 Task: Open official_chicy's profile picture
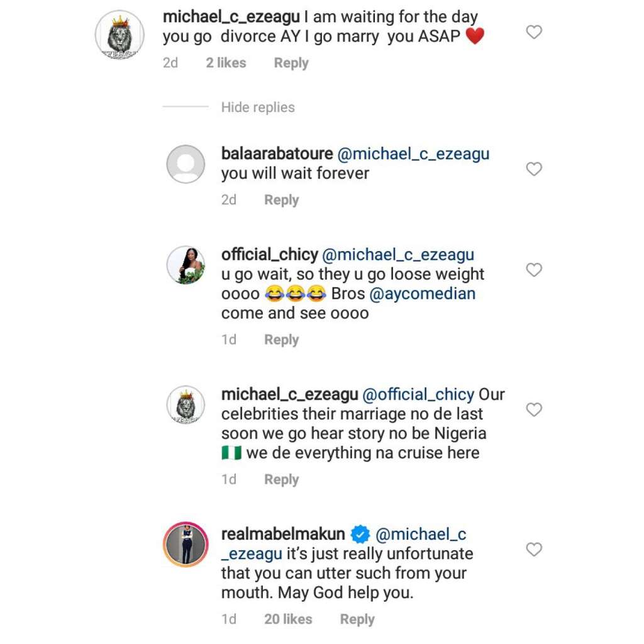click(186, 265)
